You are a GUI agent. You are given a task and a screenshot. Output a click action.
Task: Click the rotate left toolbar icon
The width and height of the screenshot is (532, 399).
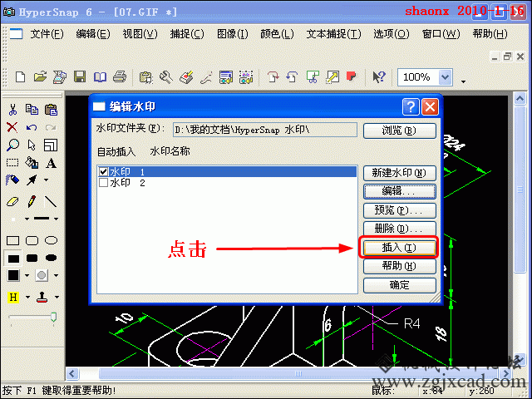[292, 77]
